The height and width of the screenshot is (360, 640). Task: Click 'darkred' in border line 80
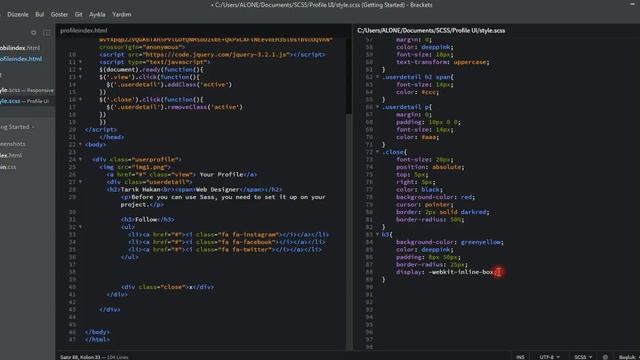473,212
